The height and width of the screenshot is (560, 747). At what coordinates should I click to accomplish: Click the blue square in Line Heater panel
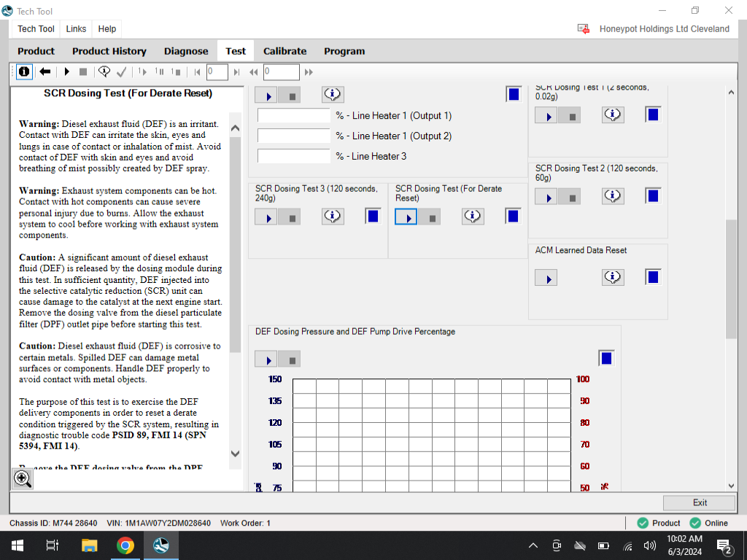pos(514,94)
